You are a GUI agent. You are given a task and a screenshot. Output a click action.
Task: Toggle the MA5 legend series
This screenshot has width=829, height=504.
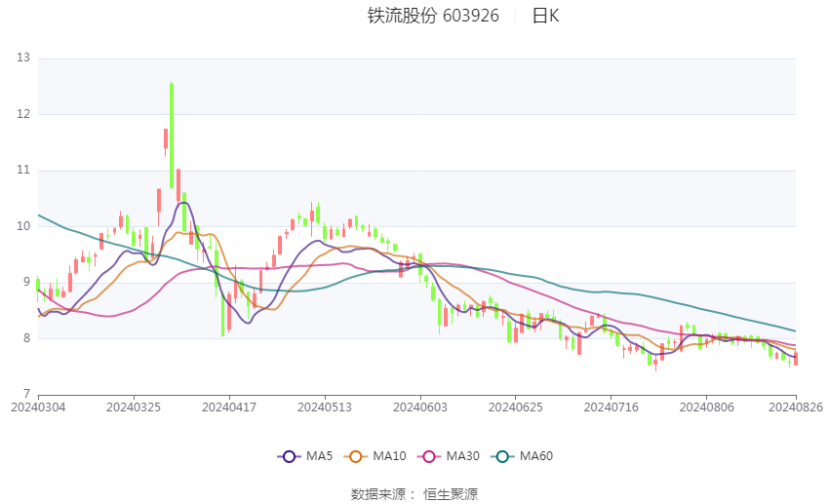305,456
